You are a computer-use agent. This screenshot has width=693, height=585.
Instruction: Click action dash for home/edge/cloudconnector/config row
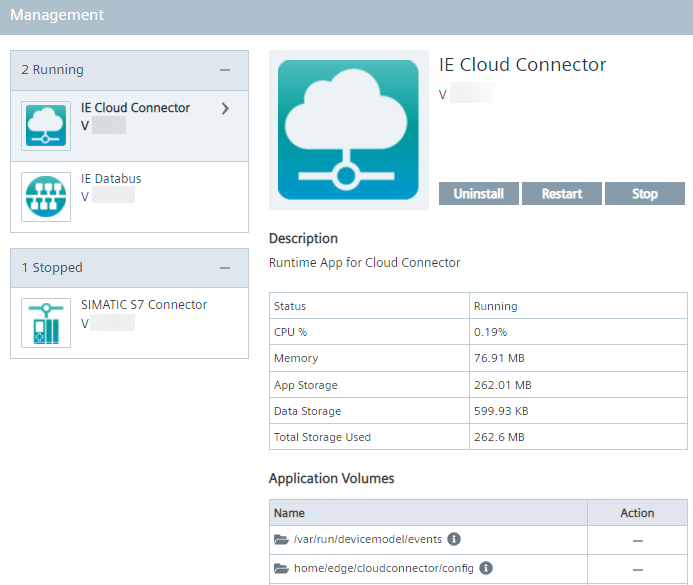(637, 569)
